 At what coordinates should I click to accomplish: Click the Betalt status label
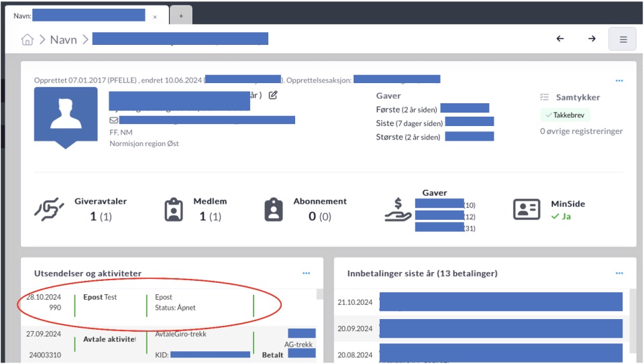coord(273,355)
